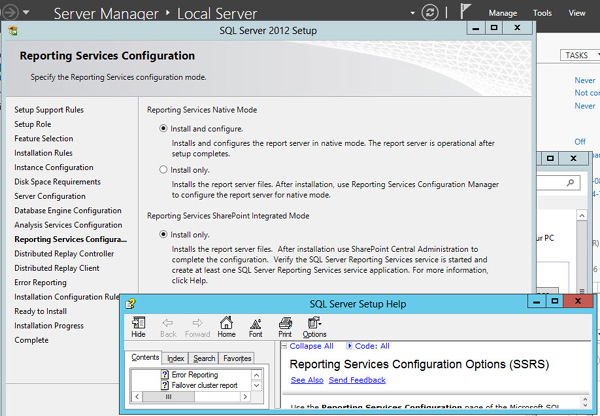
Task: Click Complete step in setup sidebar
Action: pos(31,340)
